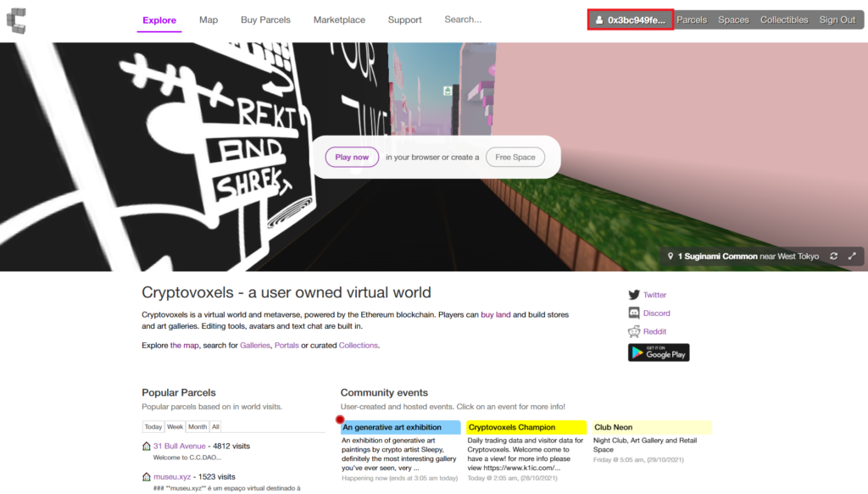Click the house icon beside 31 Bull Avenue
This screenshot has height=494, width=868.
tap(146, 446)
